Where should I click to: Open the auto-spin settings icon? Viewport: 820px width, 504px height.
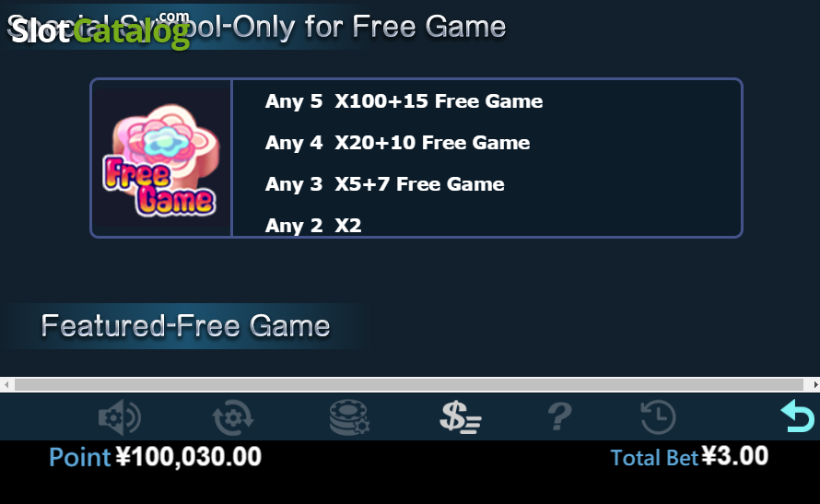pyautogui.click(x=233, y=417)
